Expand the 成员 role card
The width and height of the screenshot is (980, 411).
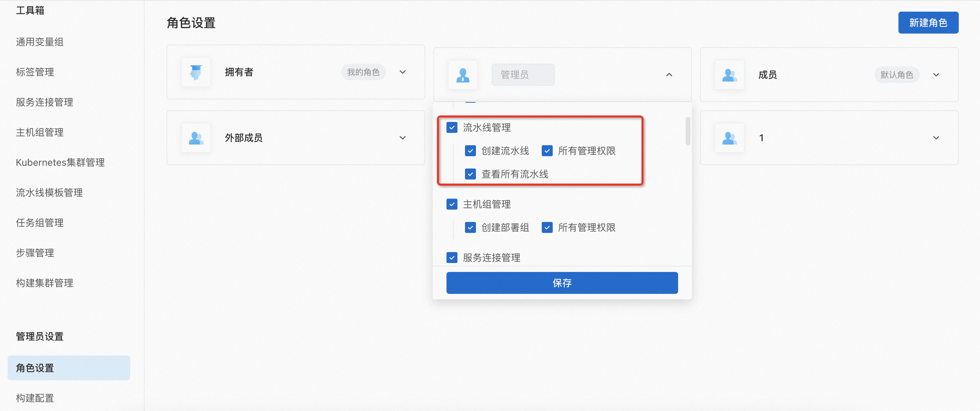pos(936,75)
